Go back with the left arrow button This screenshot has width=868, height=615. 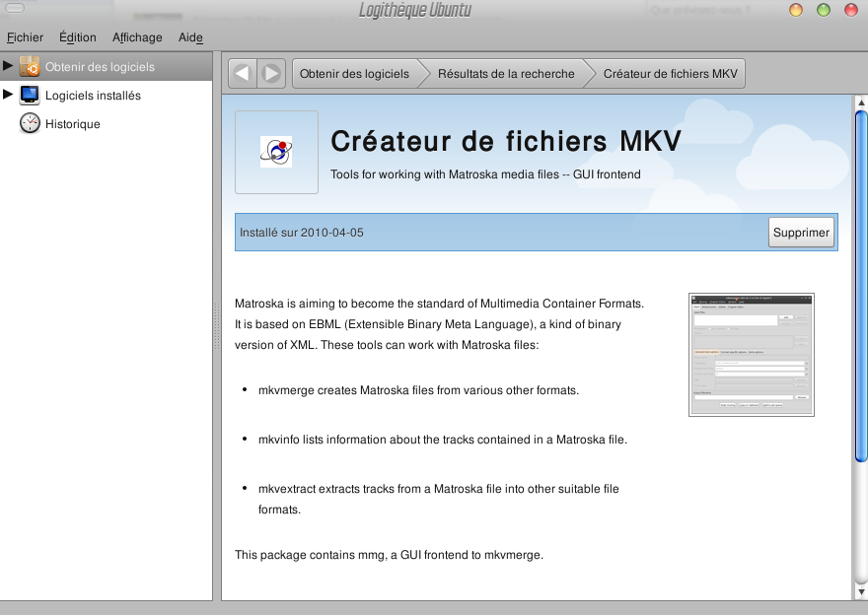[x=243, y=74]
